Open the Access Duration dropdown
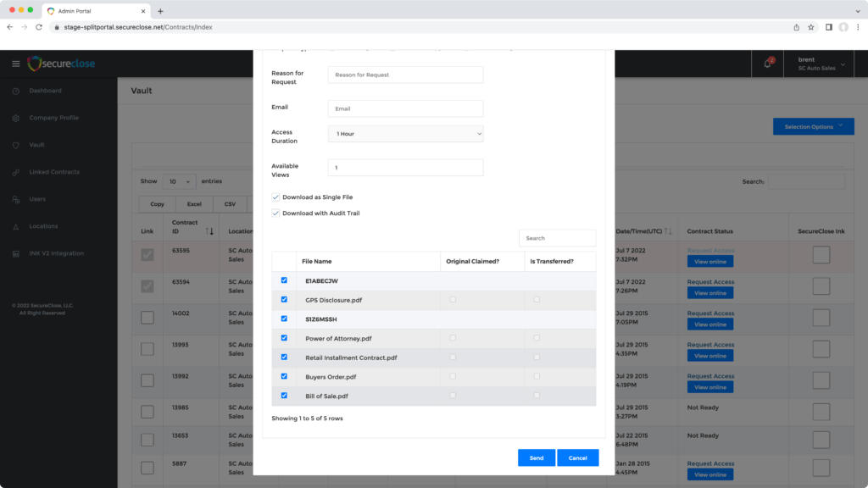 (405, 134)
